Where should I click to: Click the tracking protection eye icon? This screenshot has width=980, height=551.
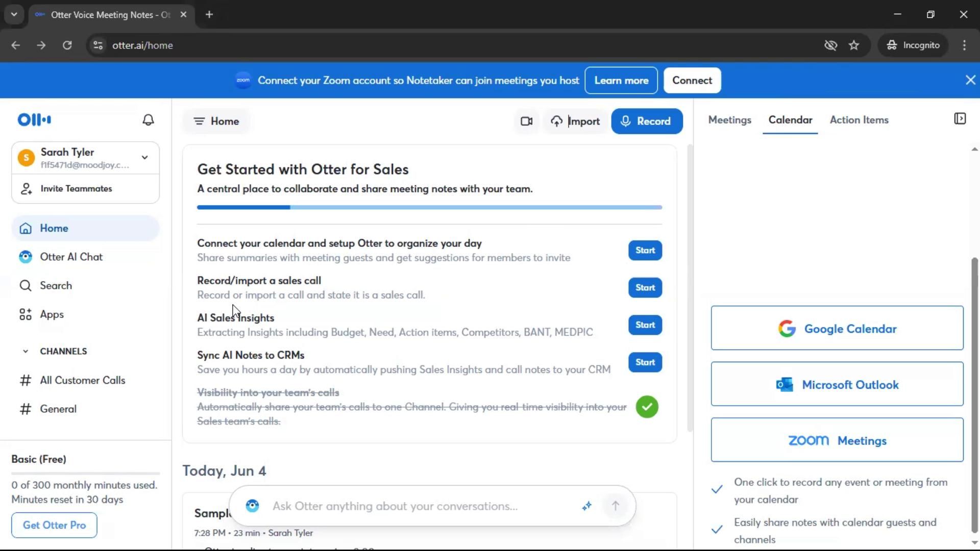tap(830, 45)
